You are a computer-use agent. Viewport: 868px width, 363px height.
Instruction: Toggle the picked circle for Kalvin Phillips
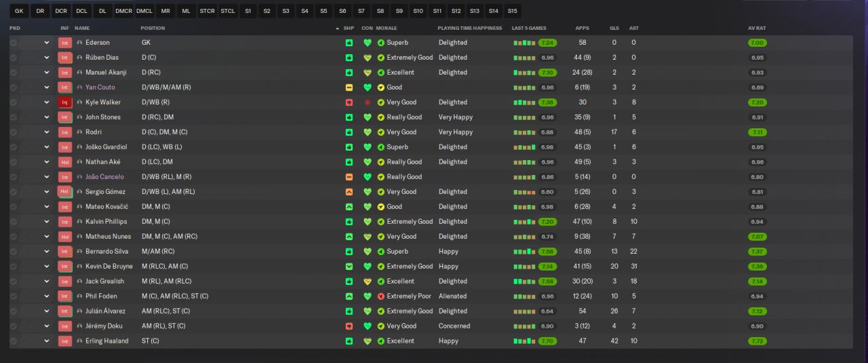(14, 221)
